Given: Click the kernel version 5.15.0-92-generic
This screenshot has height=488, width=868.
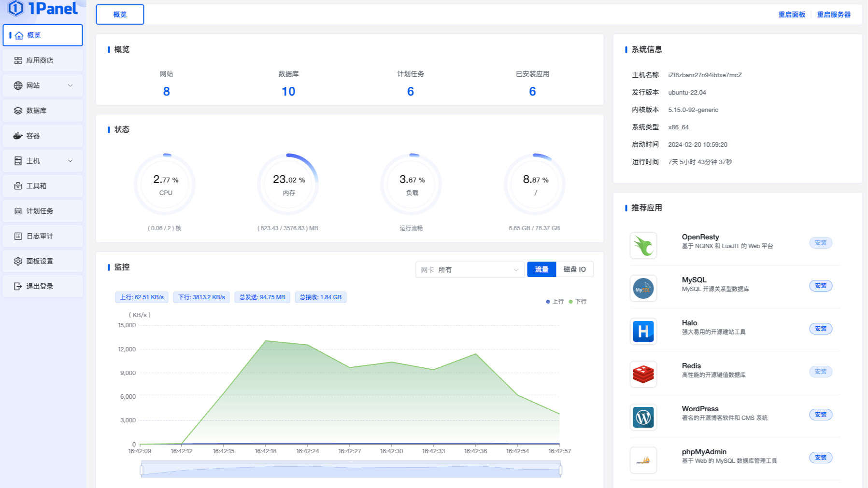Looking at the screenshot, I should click(693, 110).
